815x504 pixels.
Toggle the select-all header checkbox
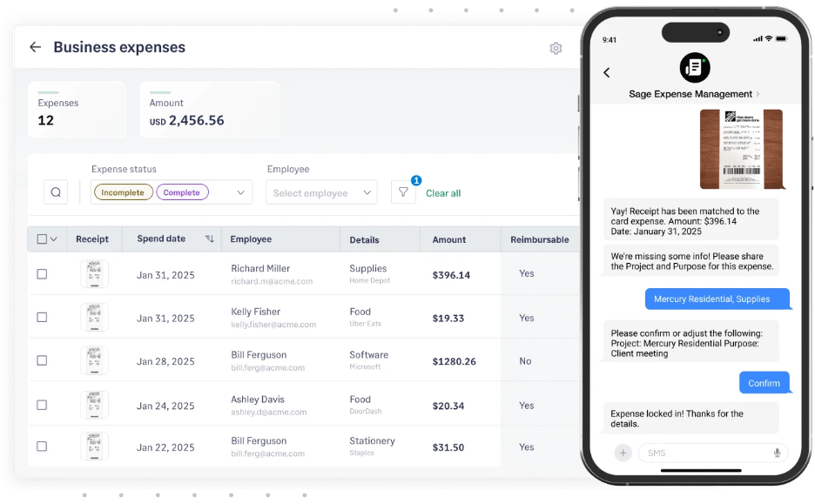point(42,239)
